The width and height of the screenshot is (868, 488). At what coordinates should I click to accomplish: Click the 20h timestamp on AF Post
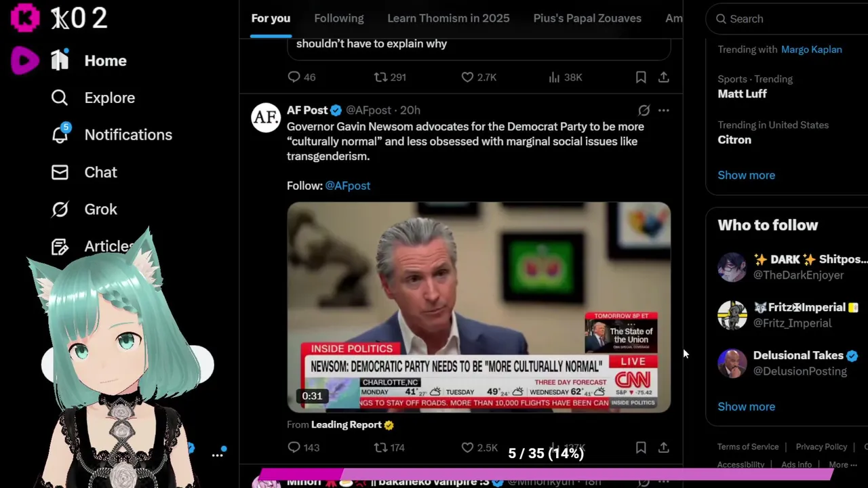[410, 110]
